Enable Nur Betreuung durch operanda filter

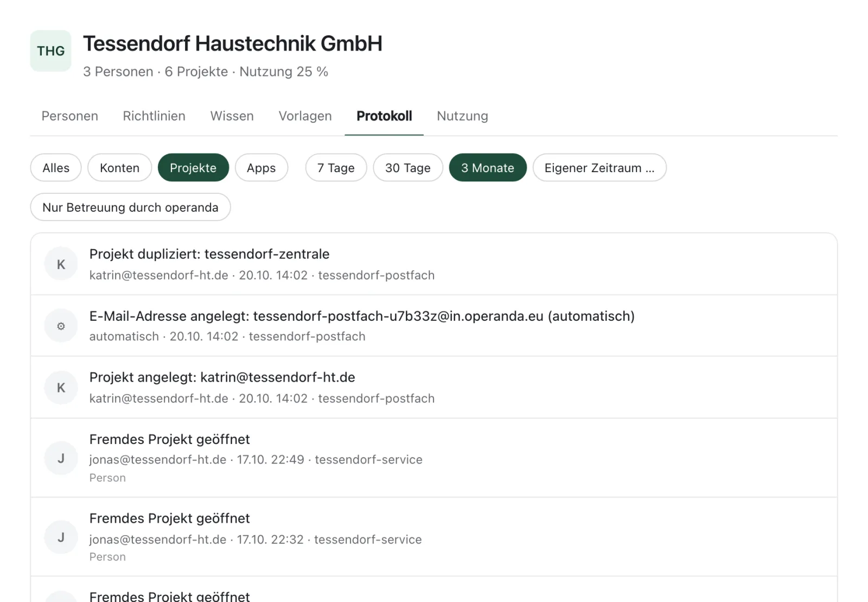click(130, 207)
